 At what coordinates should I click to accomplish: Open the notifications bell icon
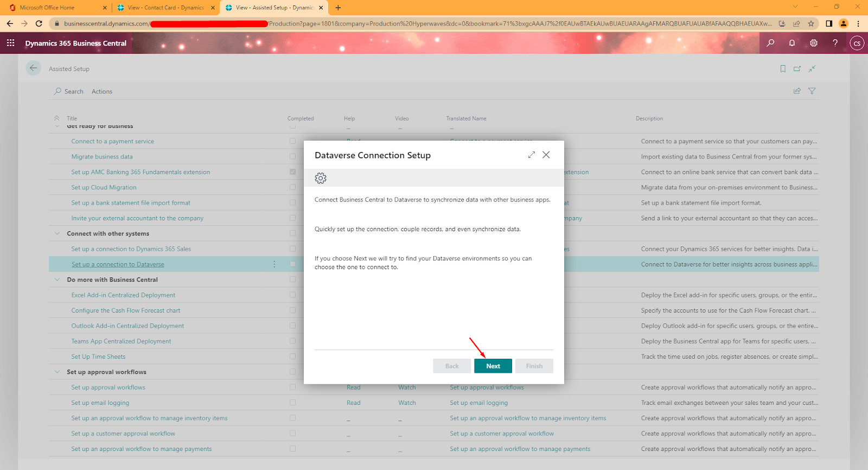coord(792,43)
